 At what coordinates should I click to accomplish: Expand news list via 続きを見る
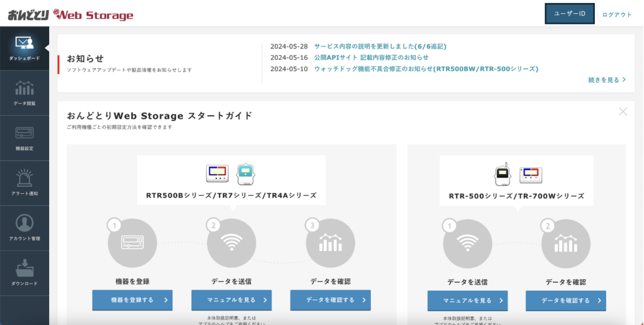coord(607,80)
